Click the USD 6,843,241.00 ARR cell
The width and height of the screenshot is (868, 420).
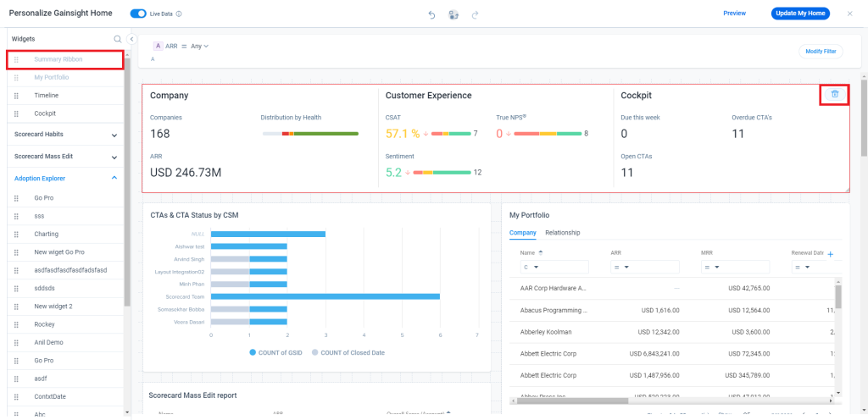(x=654, y=354)
